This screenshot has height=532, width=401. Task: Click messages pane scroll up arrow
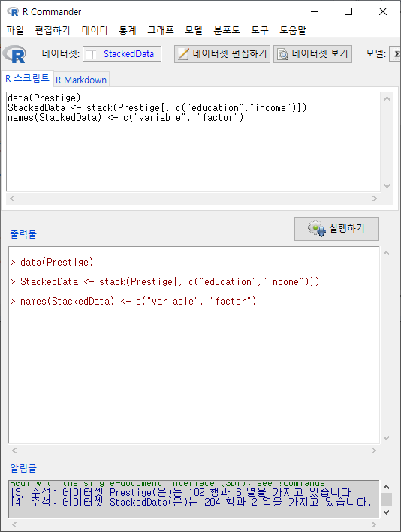pyautogui.click(x=387, y=487)
